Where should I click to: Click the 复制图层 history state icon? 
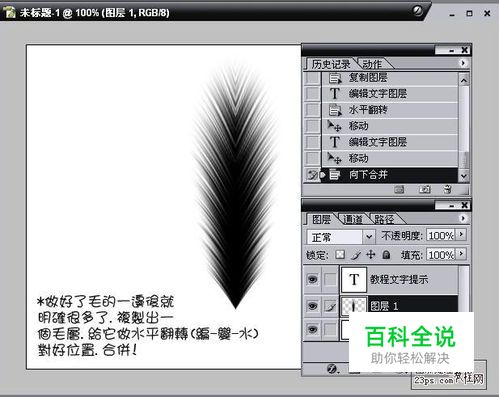tap(335, 78)
